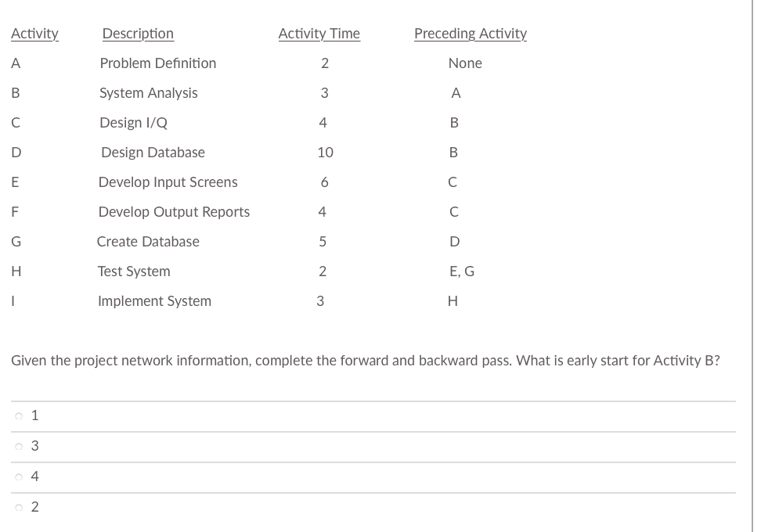Click the Test System row entry
This screenshot has height=532, width=761.
click(x=134, y=271)
